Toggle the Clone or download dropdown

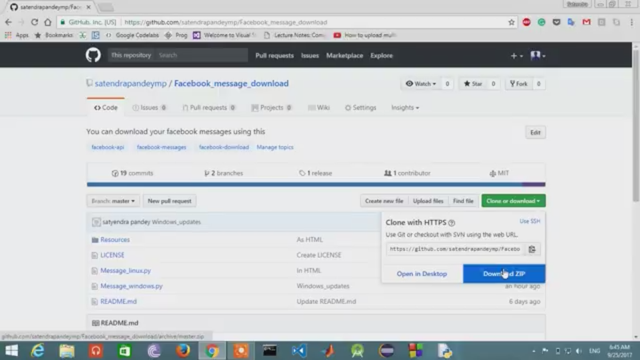tap(513, 201)
